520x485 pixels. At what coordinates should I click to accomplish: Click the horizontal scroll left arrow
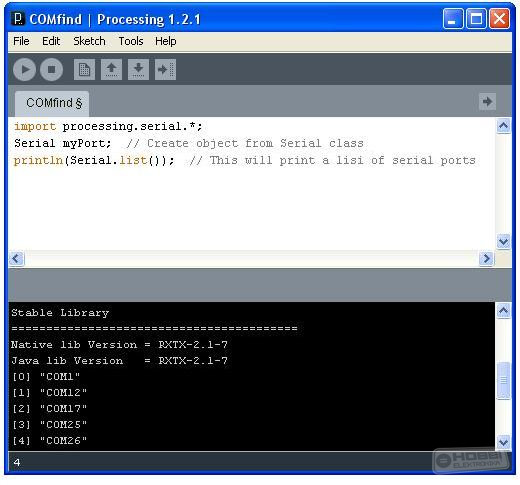[x=16, y=258]
